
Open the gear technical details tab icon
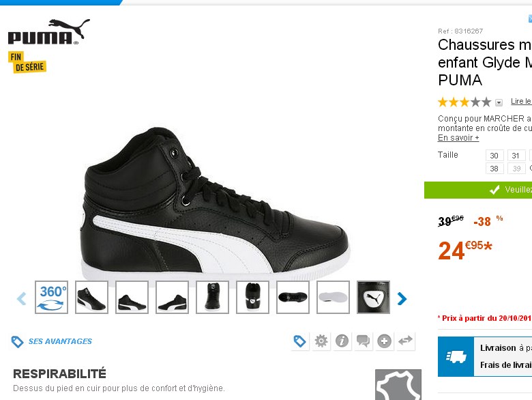click(x=321, y=341)
